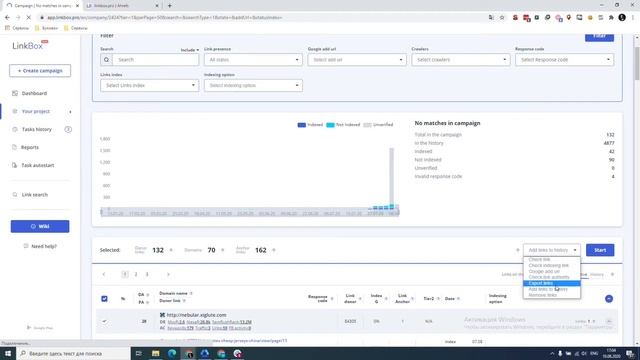The height and width of the screenshot is (360, 640).
Task: Switch to the second browser tab
Action: [x=122, y=6]
